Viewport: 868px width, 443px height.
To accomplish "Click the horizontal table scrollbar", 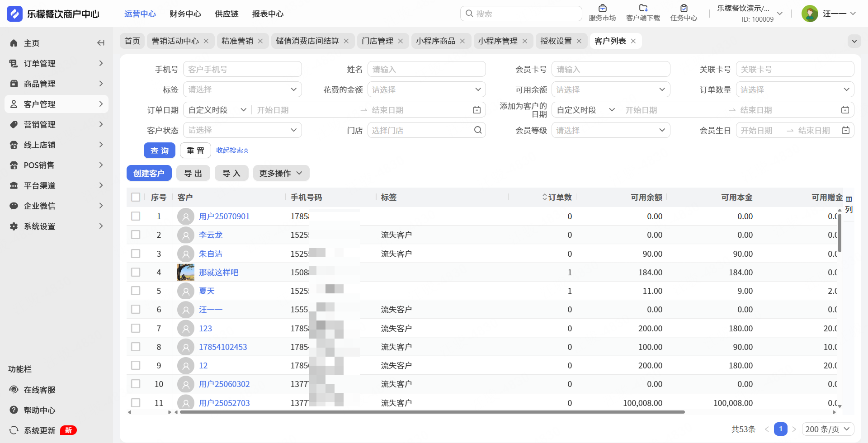I will (x=432, y=412).
